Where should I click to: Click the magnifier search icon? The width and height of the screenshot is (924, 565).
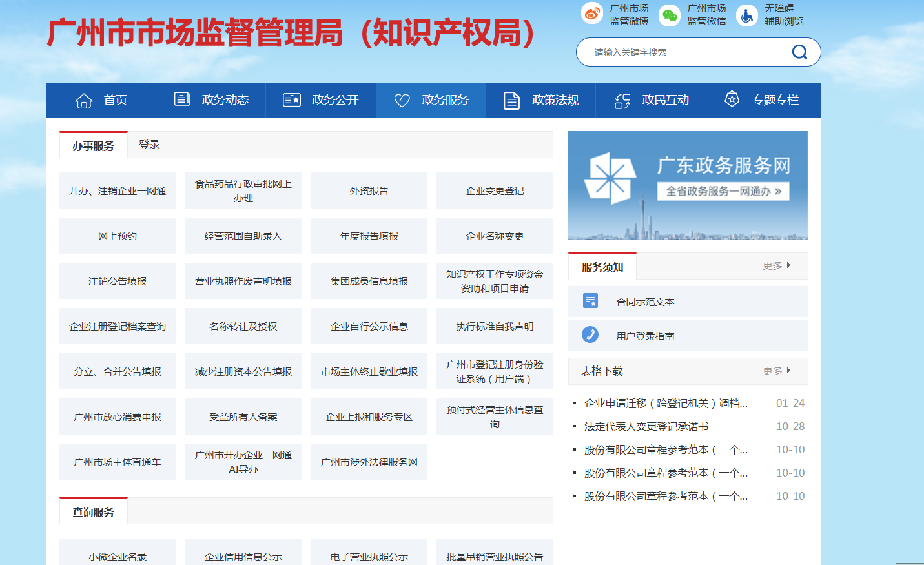click(x=799, y=52)
